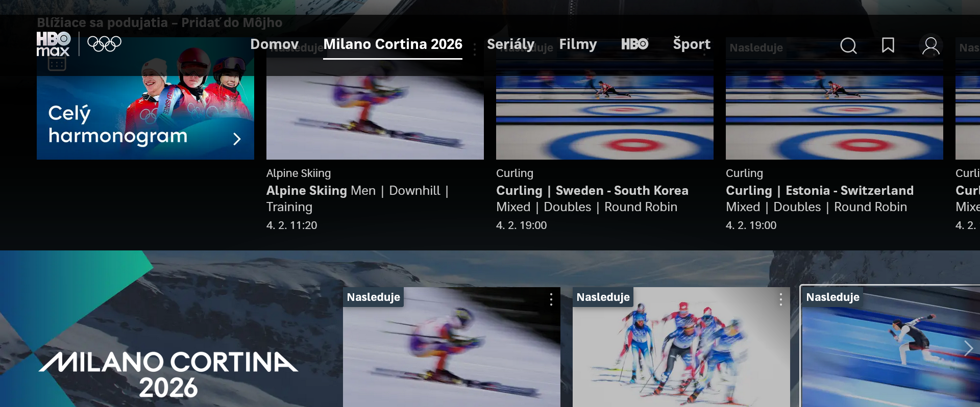Go to the Domov tab
Viewport: 980px width, 407px height.
pos(275,44)
